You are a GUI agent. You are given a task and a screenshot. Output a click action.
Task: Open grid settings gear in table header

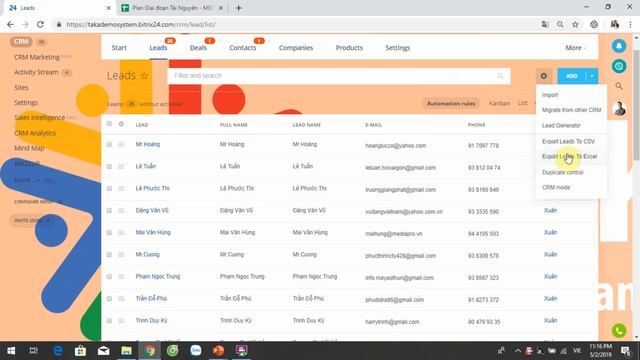click(121, 124)
